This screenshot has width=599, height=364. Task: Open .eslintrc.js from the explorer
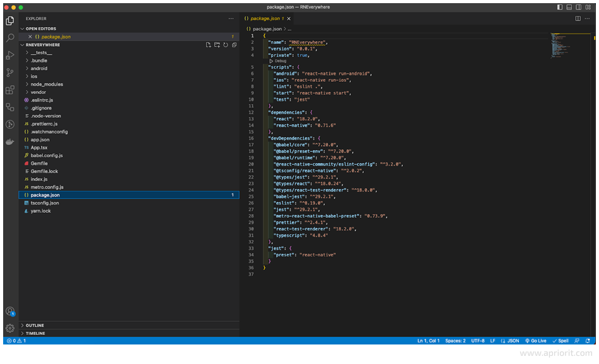pos(129,100)
